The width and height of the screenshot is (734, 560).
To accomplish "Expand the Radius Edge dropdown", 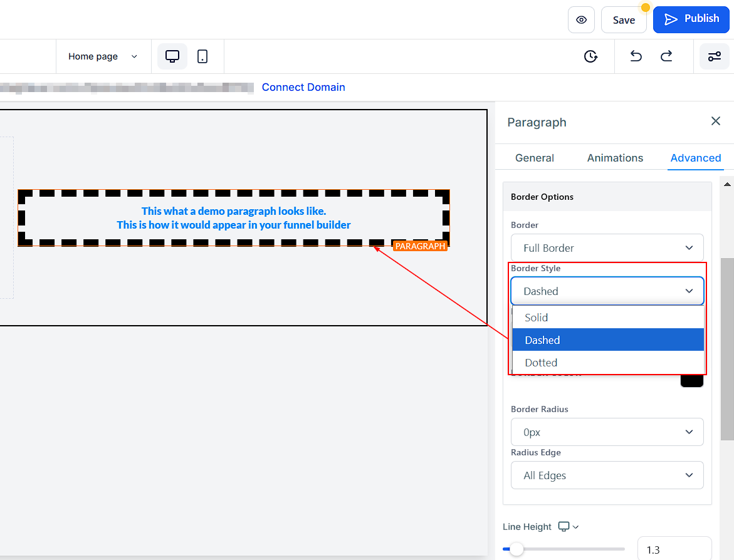I will pyautogui.click(x=607, y=475).
